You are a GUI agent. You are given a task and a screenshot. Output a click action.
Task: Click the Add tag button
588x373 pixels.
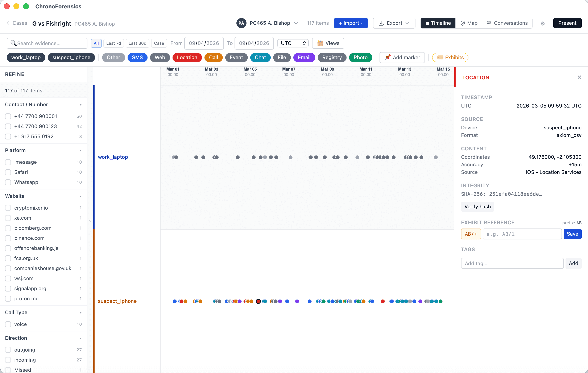(573, 263)
